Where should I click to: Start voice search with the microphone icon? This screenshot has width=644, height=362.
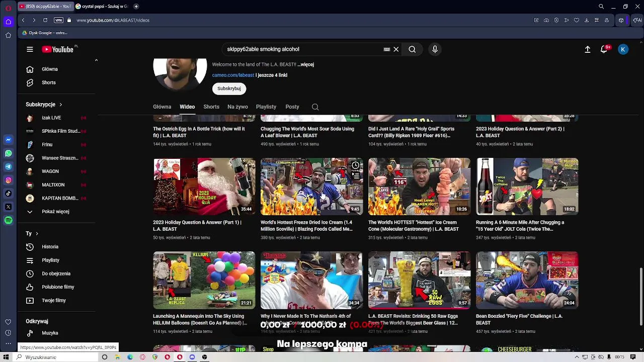pos(435,49)
